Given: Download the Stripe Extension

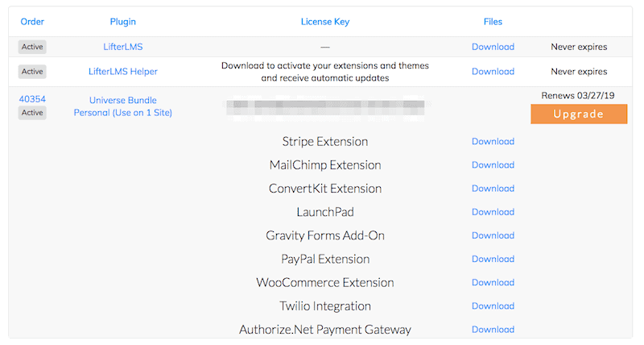Looking at the screenshot, I should pyautogui.click(x=493, y=141).
